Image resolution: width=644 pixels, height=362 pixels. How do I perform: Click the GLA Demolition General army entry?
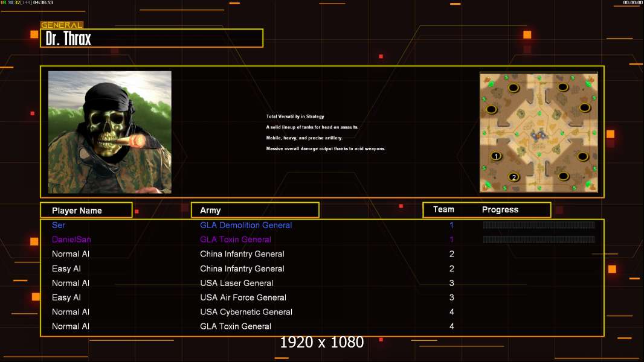coord(246,225)
